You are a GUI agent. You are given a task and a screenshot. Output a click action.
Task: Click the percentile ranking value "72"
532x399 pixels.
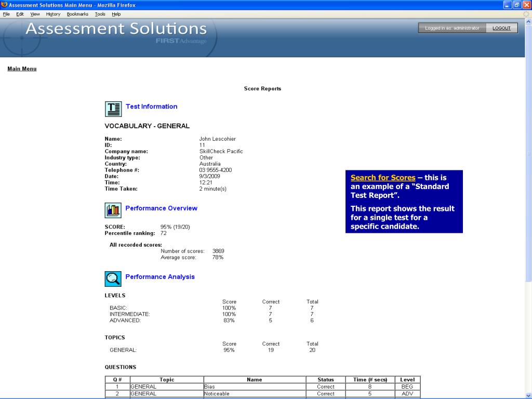click(x=164, y=233)
